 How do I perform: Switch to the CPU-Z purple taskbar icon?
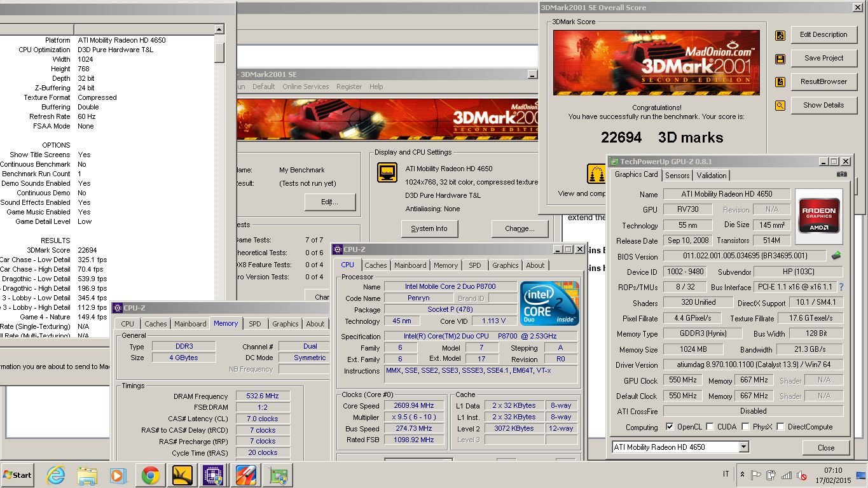[213, 475]
